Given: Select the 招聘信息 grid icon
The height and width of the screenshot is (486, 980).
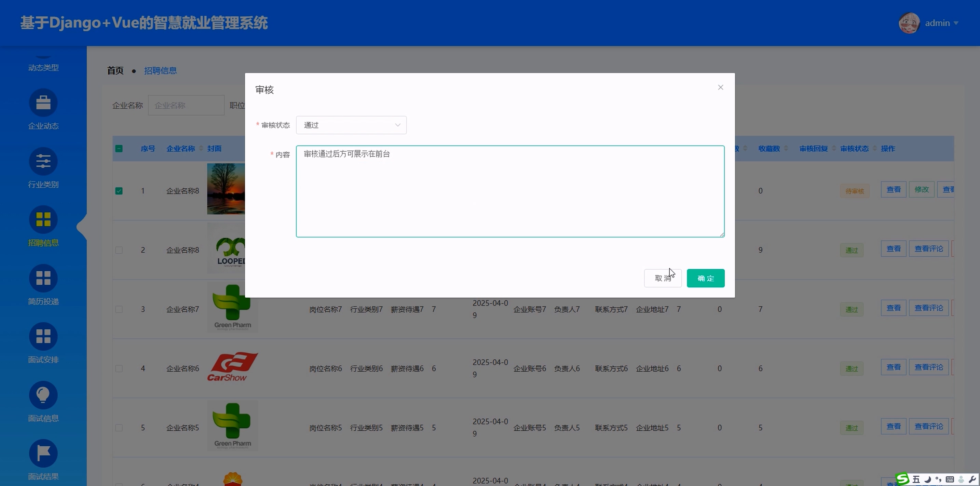Looking at the screenshot, I should [x=43, y=220].
